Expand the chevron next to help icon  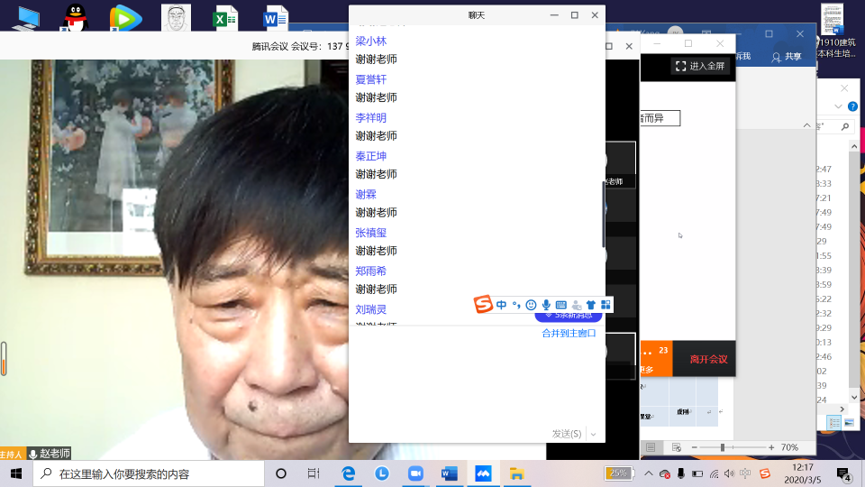839,106
